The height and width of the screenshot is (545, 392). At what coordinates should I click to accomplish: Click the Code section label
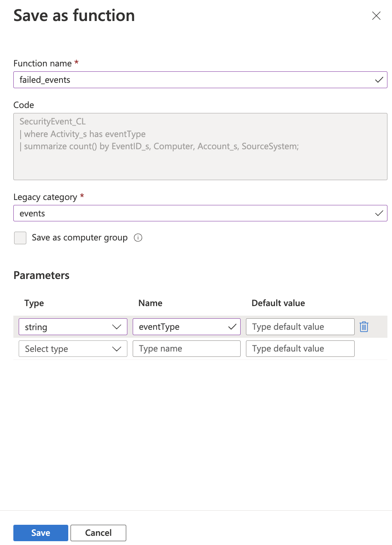23,105
